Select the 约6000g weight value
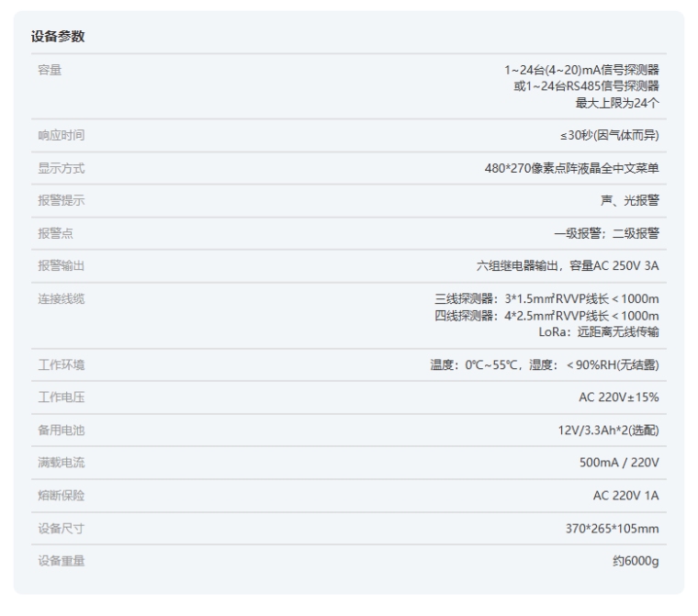 [636, 562]
